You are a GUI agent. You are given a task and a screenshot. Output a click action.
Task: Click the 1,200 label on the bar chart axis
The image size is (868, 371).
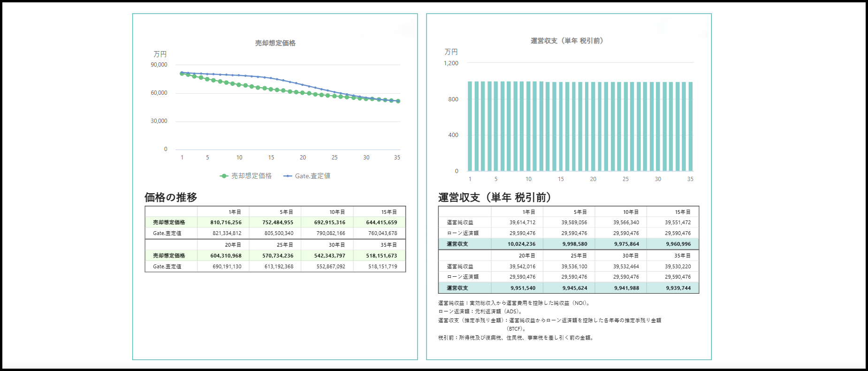click(x=451, y=63)
